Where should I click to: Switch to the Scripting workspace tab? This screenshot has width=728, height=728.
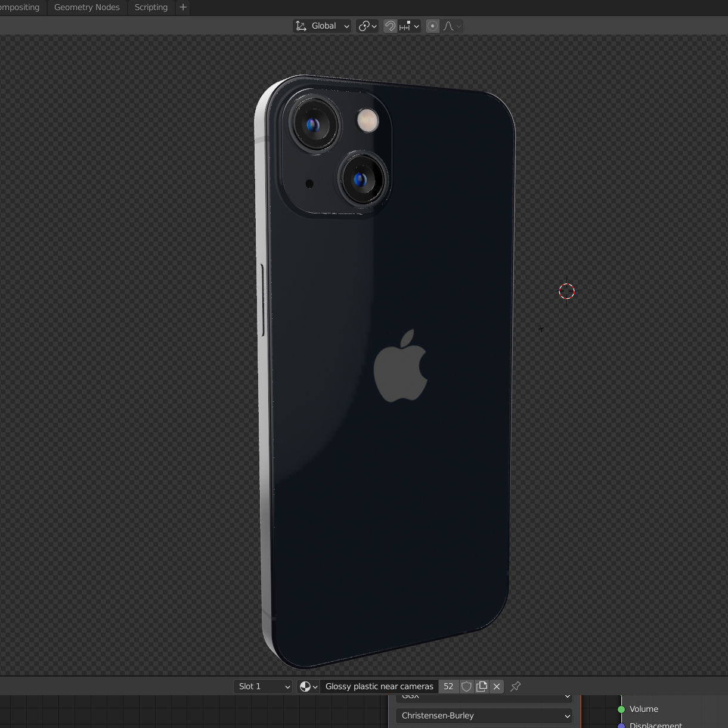(151, 7)
